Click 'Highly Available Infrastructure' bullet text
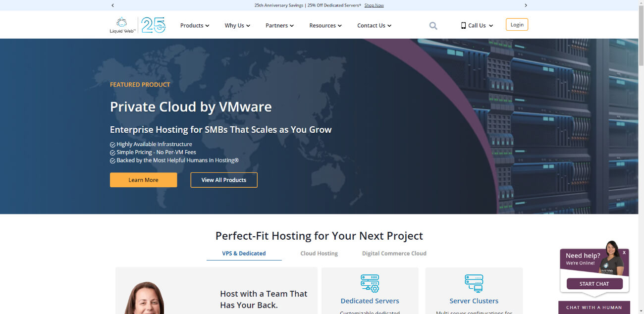The height and width of the screenshot is (314, 644). [154, 144]
